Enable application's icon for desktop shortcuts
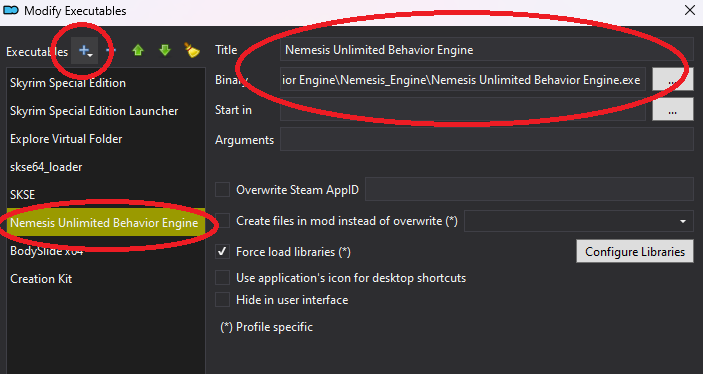 tap(222, 278)
